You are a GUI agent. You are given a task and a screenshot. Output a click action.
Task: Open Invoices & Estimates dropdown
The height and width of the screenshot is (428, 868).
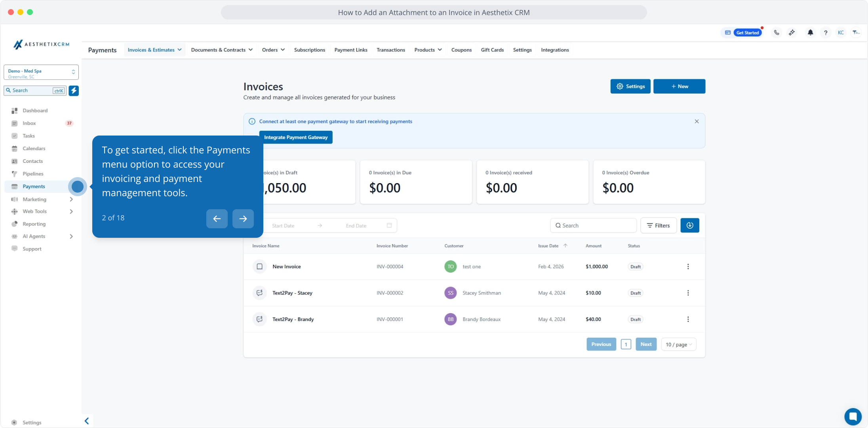(154, 50)
